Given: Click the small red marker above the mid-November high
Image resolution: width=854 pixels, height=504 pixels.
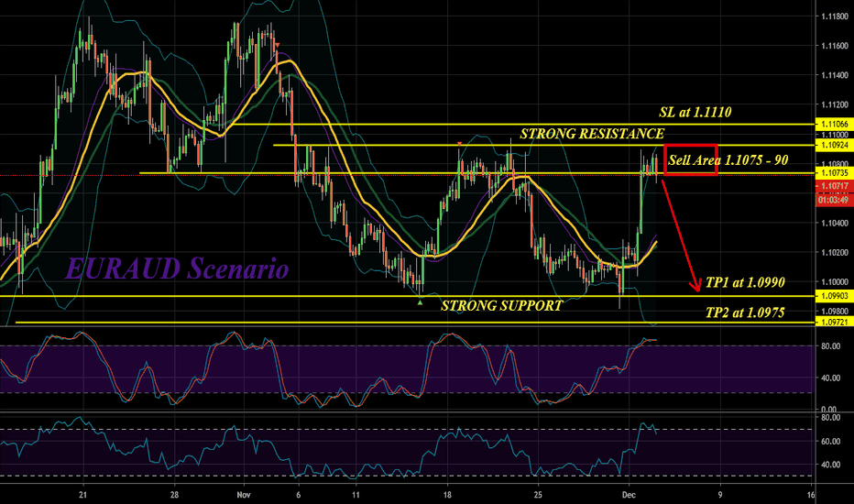Looking at the screenshot, I should coord(460,144).
